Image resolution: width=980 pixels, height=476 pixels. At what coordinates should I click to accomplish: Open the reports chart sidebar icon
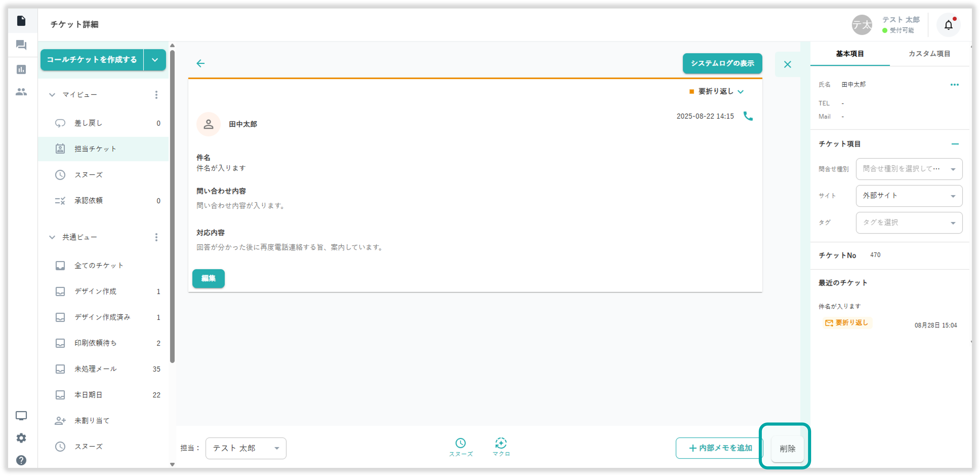[x=21, y=69]
